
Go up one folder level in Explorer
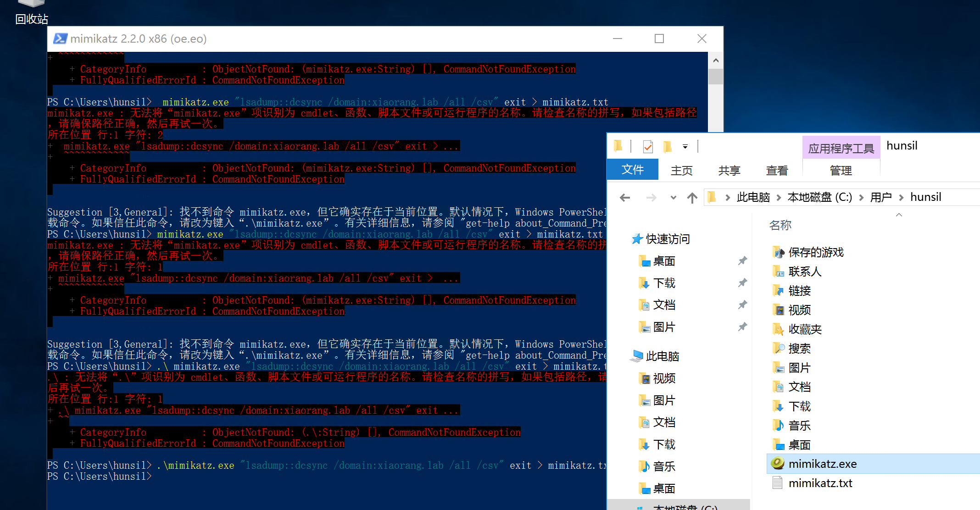[x=692, y=198]
